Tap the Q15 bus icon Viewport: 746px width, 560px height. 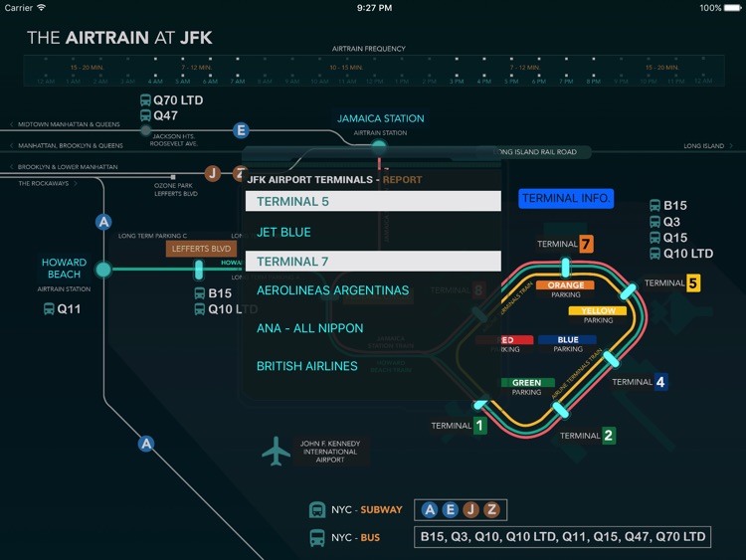coord(655,238)
